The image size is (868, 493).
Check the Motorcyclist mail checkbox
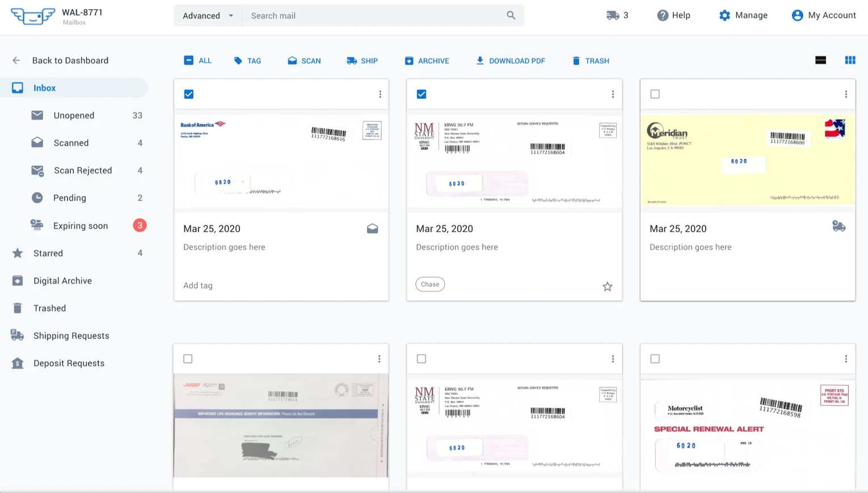pyautogui.click(x=655, y=359)
